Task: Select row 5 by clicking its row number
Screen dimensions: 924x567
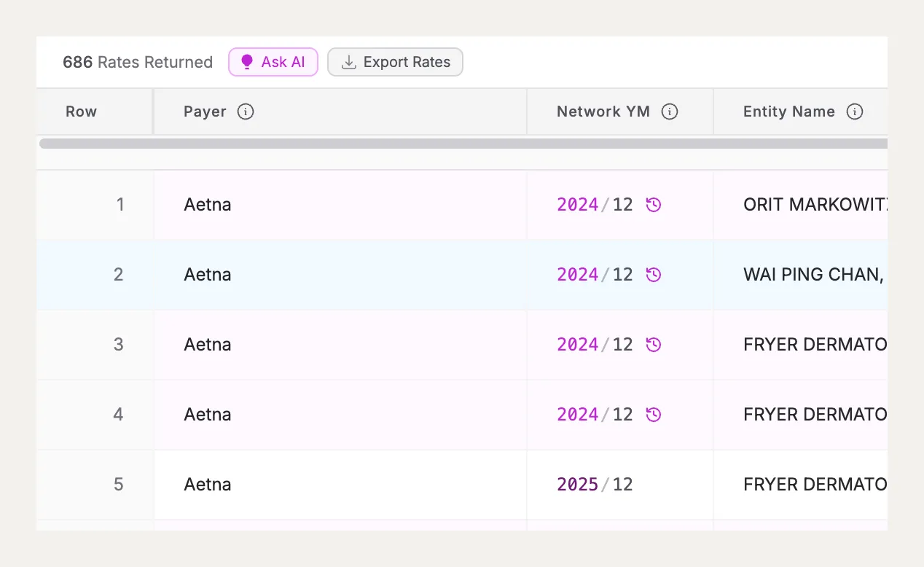Action: point(118,485)
